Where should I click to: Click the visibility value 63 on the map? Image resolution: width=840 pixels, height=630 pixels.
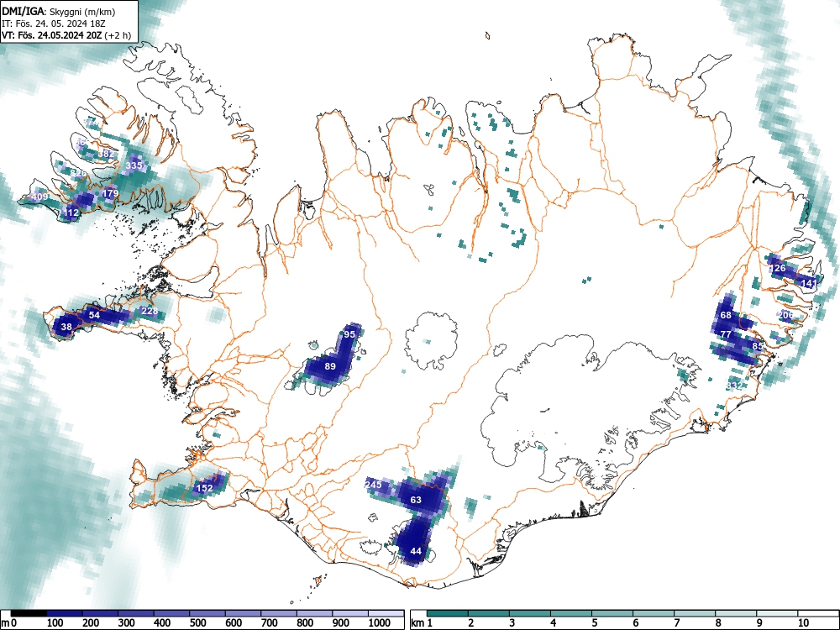[416, 500]
